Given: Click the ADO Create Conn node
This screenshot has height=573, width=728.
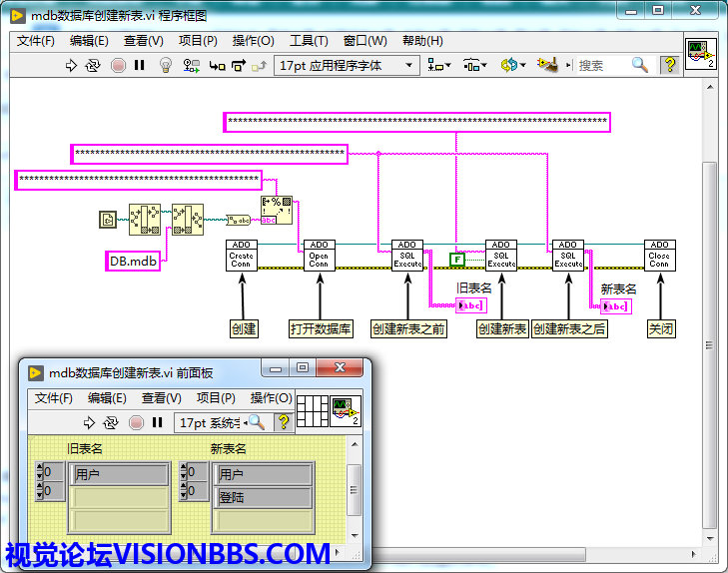Looking at the screenshot, I should (x=242, y=256).
